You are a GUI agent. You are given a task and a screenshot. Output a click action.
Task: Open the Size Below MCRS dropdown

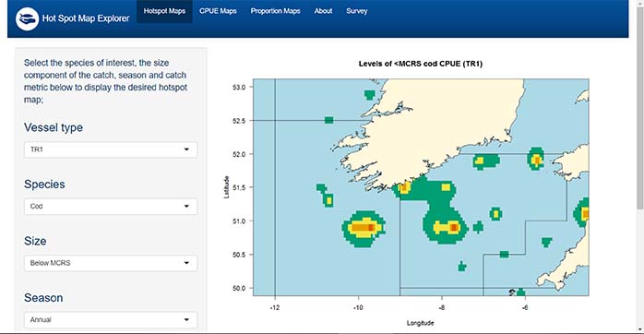pos(111,263)
